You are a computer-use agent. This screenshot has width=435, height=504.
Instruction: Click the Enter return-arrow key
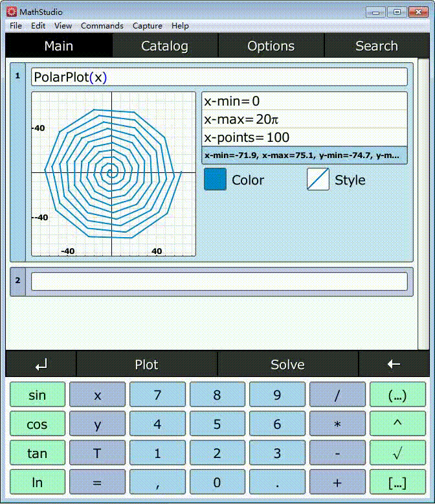41,365
